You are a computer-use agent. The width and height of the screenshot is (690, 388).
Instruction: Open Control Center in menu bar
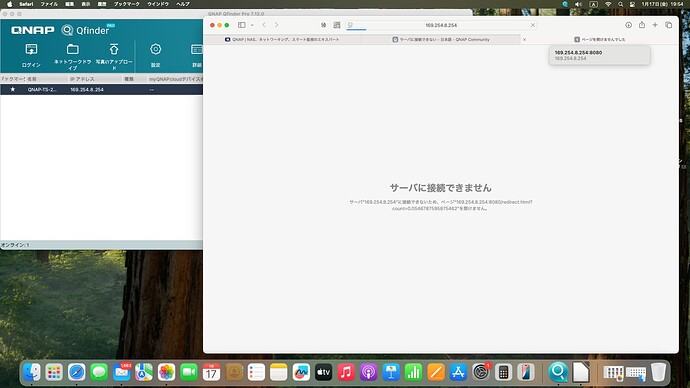coord(632,4)
